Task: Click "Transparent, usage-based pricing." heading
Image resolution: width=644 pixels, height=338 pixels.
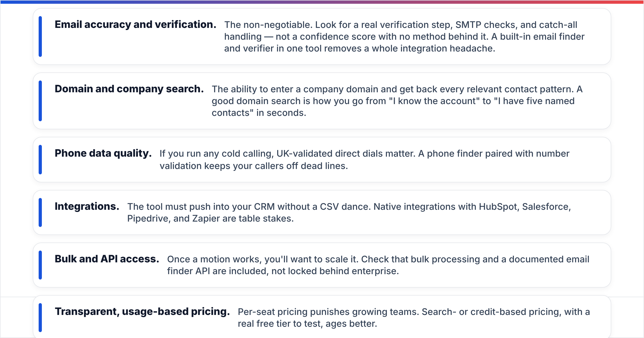Action: 142,312
